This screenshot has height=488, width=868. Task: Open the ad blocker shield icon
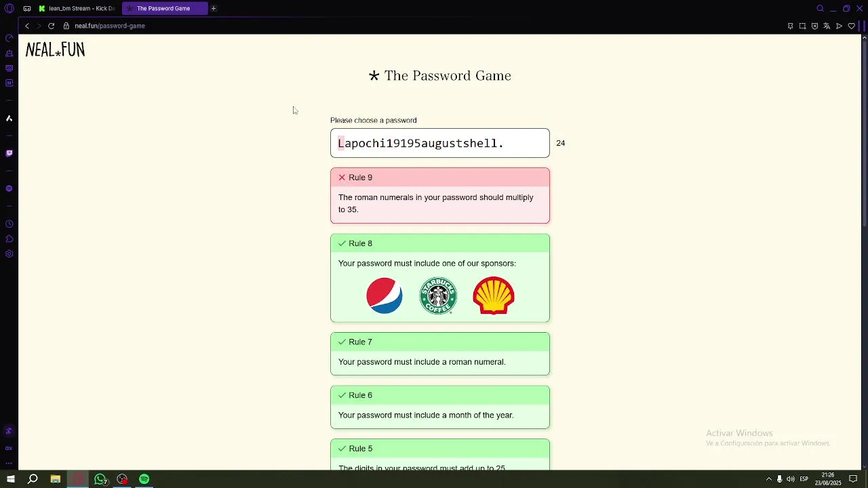(814, 26)
